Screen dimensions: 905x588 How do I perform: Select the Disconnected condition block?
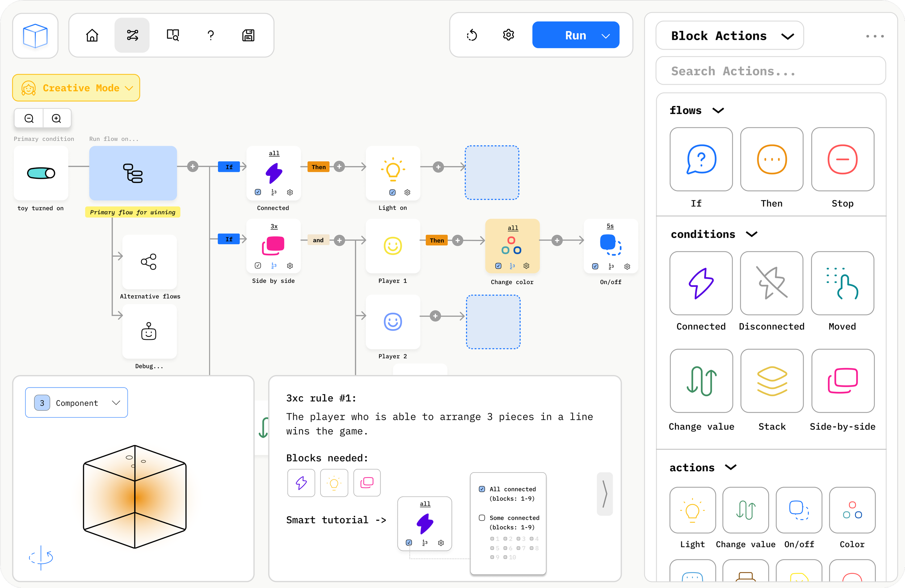[x=771, y=283]
